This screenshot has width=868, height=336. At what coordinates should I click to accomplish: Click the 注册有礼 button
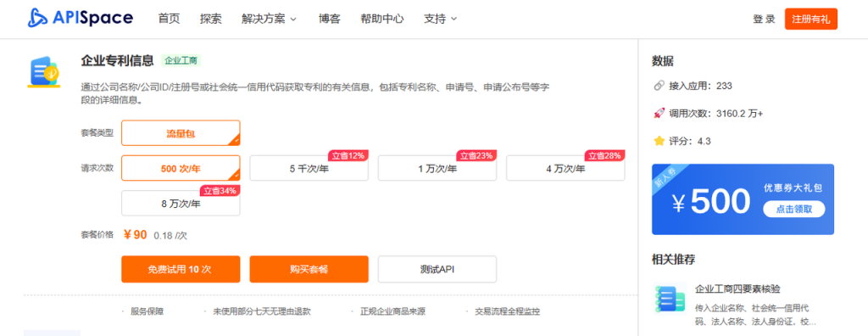pyautogui.click(x=811, y=19)
